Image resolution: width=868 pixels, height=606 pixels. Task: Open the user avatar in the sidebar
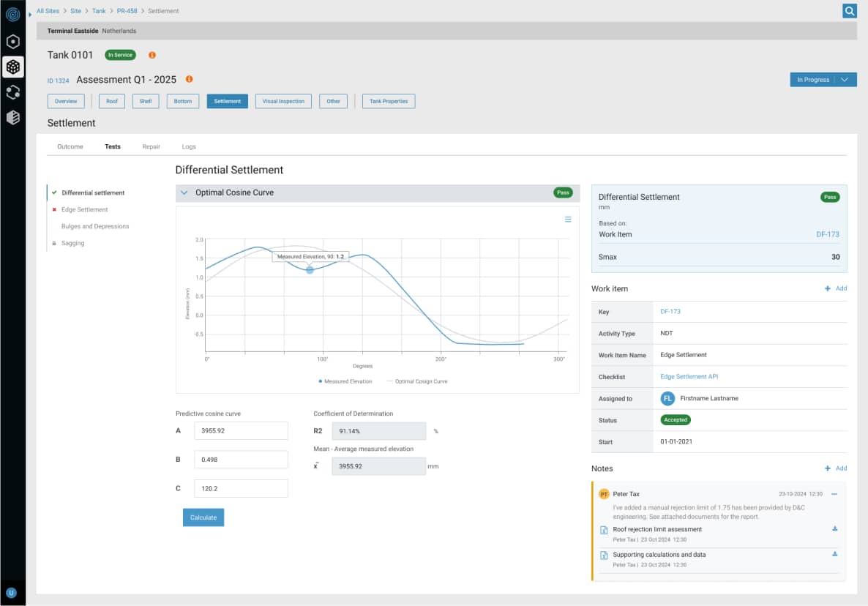(x=11, y=593)
